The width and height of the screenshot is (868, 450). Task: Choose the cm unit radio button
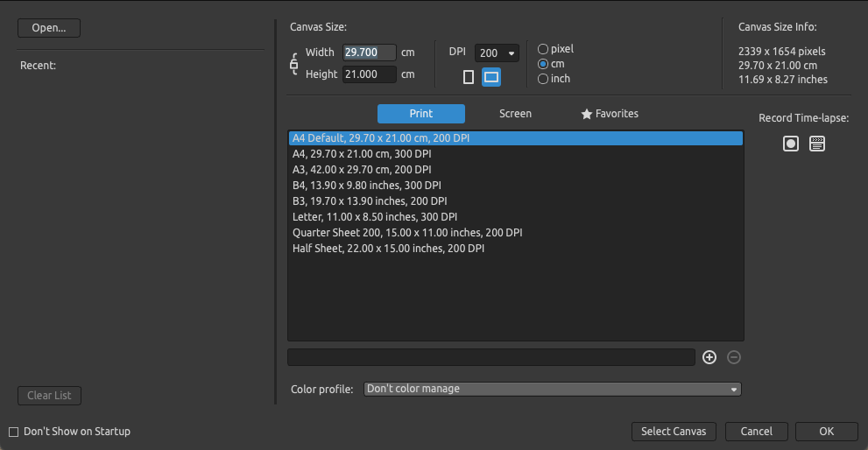pyautogui.click(x=543, y=64)
